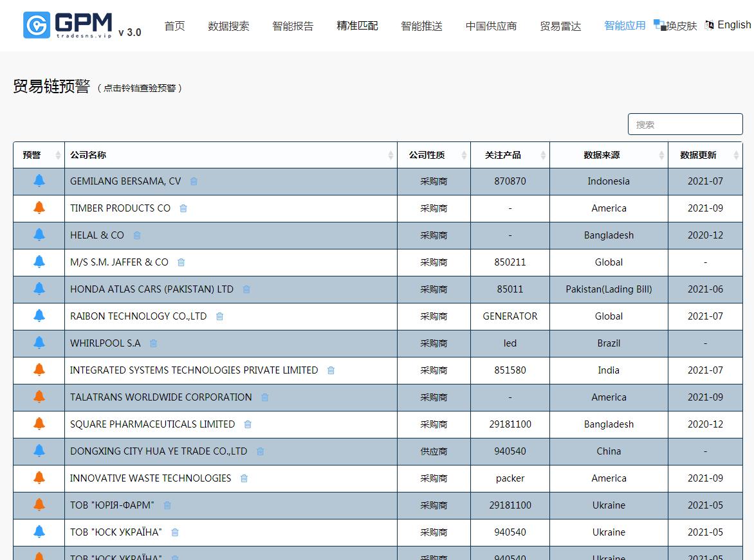Viewport: 754px width, 560px height.
Task: Click the bell icon for HELAL & CO
Action: click(x=39, y=235)
